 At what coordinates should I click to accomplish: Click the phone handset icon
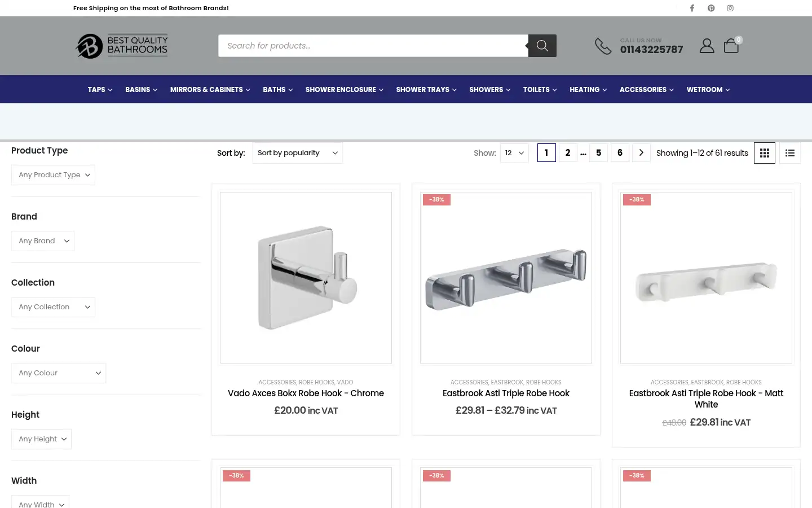click(x=603, y=46)
